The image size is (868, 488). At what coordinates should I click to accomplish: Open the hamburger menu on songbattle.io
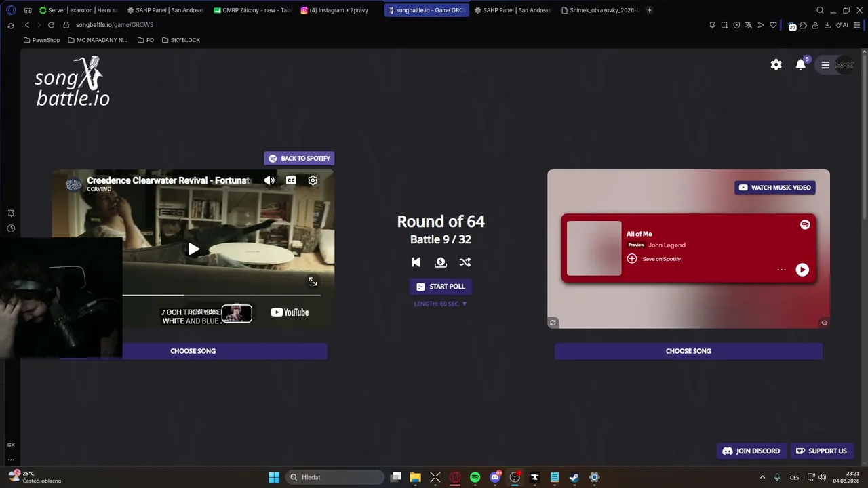click(825, 65)
